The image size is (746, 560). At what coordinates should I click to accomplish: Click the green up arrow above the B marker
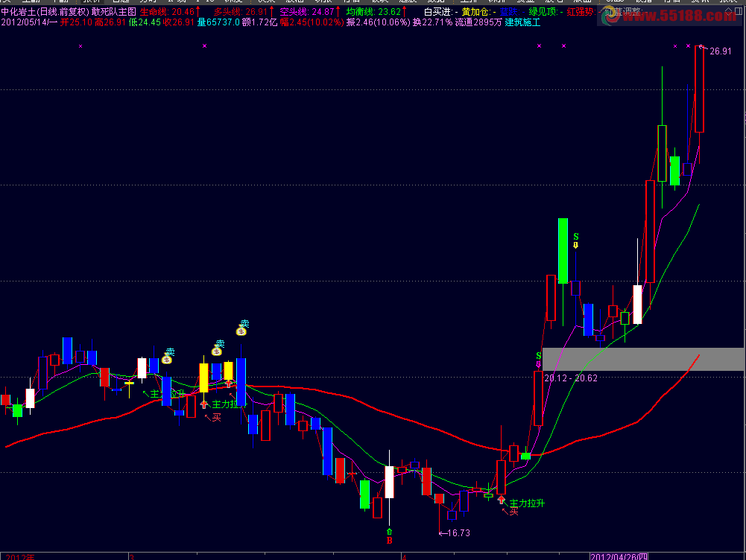click(x=389, y=532)
